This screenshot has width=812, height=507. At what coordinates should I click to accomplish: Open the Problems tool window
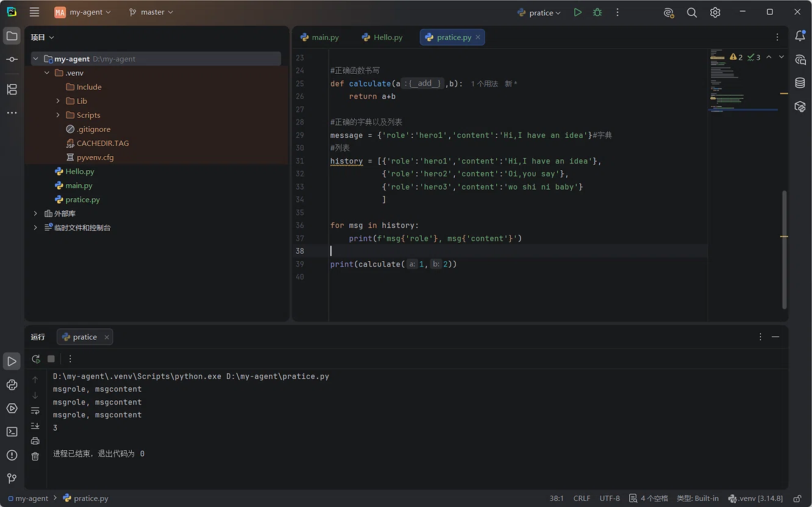[12, 455]
